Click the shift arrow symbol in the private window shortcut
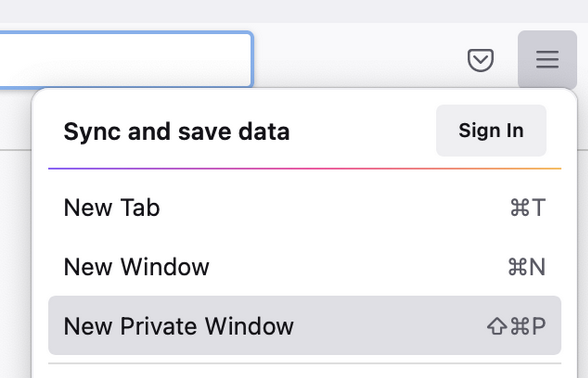The image size is (588, 378). [x=497, y=326]
